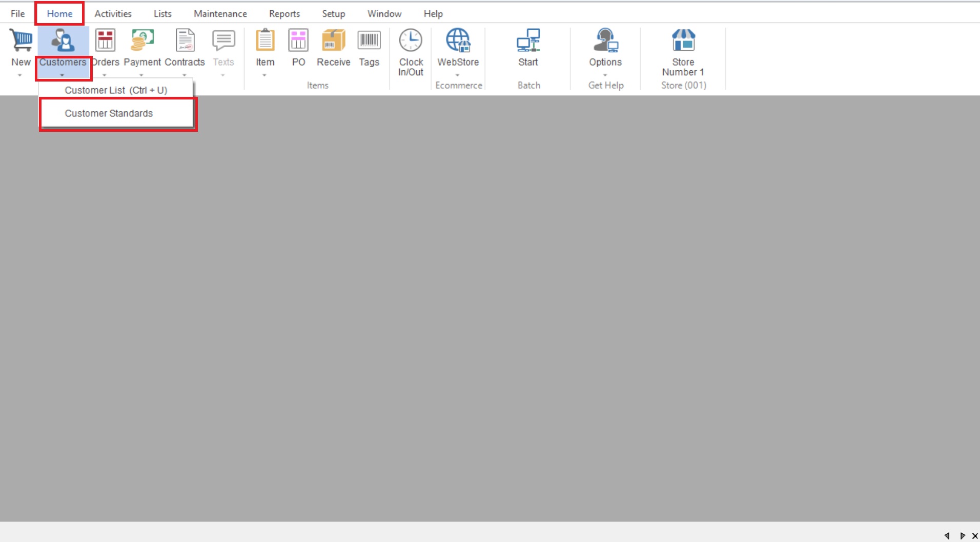The width and height of the screenshot is (980, 542).
Task: Click the right arrow at bottom right
Action: [x=962, y=536]
